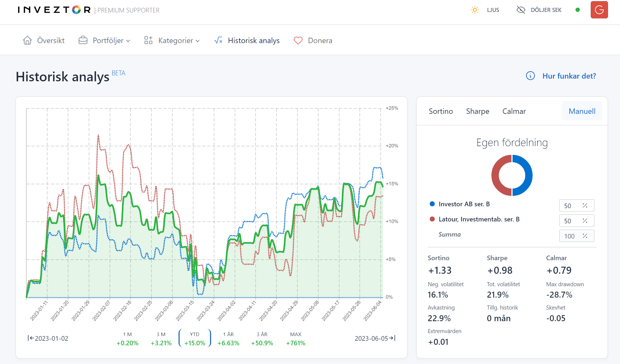
Task: Expand the Portföljer dropdown chevron
Action: tap(128, 41)
